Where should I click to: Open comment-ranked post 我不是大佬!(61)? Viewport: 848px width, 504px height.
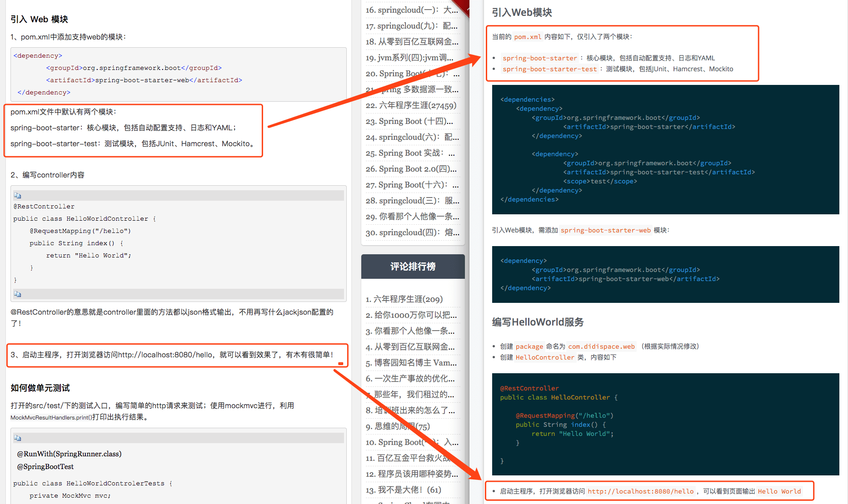403,490
